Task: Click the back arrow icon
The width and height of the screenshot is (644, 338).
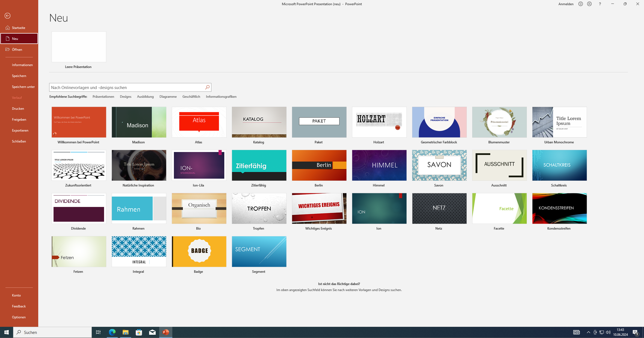Action: coord(8,16)
